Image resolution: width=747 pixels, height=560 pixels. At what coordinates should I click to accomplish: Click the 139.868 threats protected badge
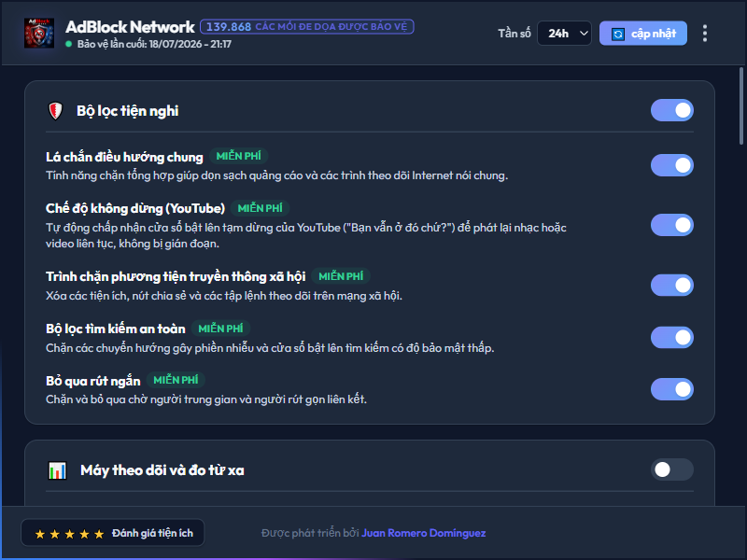(307, 27)
